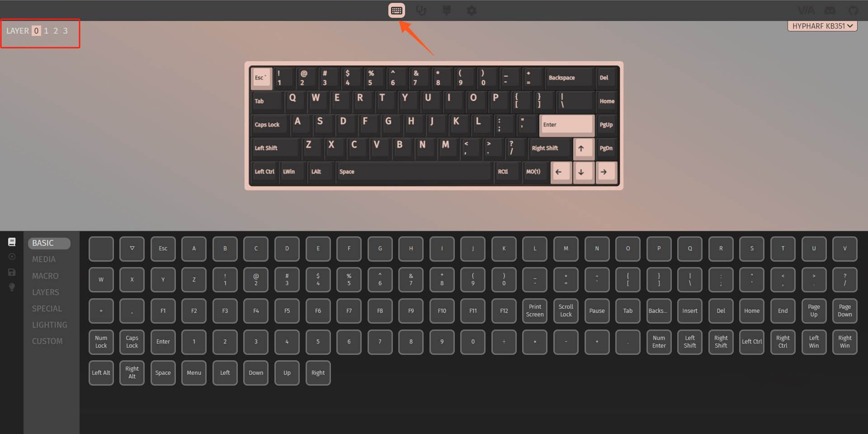Select the Keymap icon in left sidebar
This screenshot has width=868, height=434.
(12, 242)
